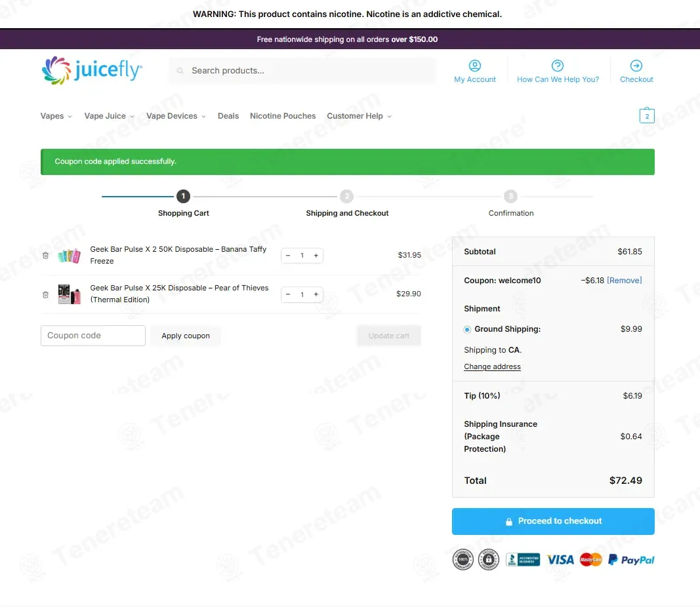Click the secure checkout lock seal
This screenshot has height=611, width=700.
tap(489, 559)
